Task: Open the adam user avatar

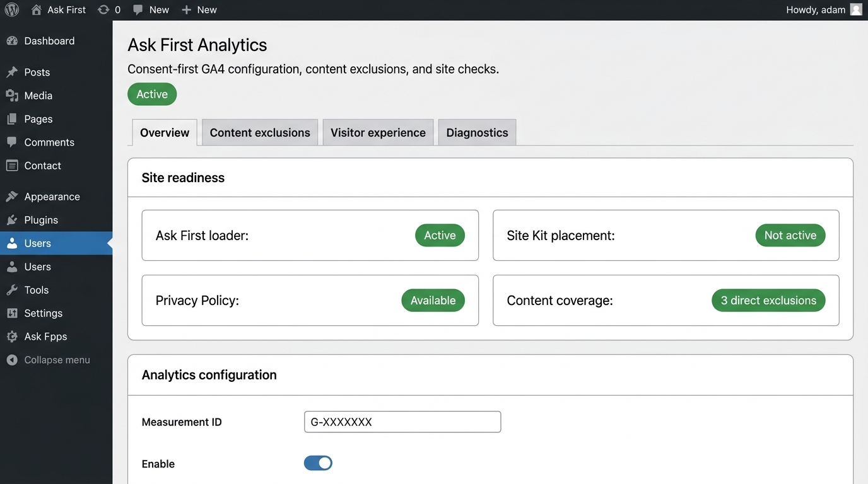Action: [855, 9]
